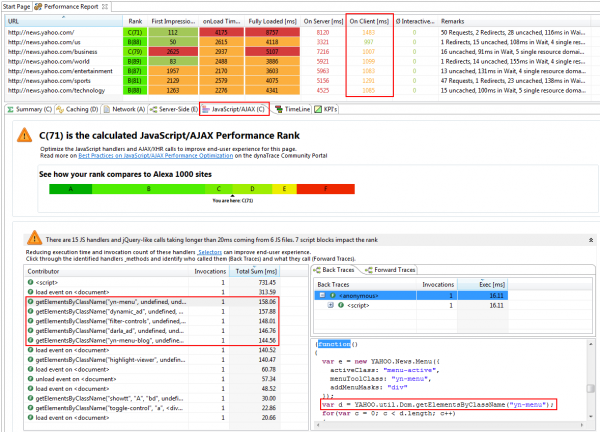
Task: Collapse the JS handlers warning section
Action: click(591, 240)
